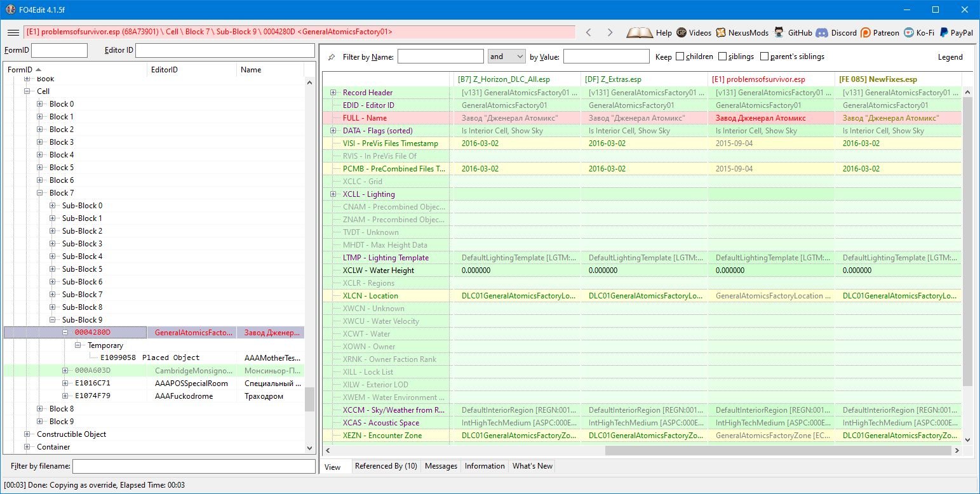The height and width of the screenshot is (494, 980).
Task: Open the Ko-Fi icon
Action: 910,32
